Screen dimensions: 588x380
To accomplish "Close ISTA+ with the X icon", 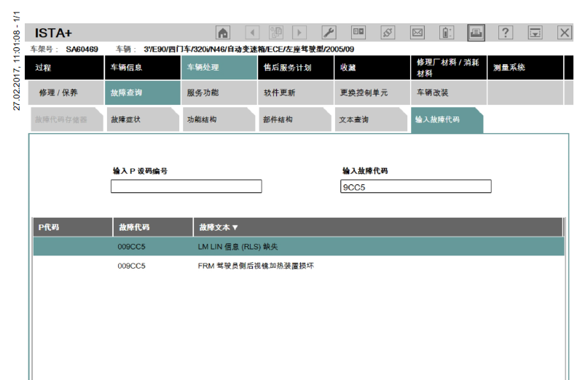I will coord(565,33).
